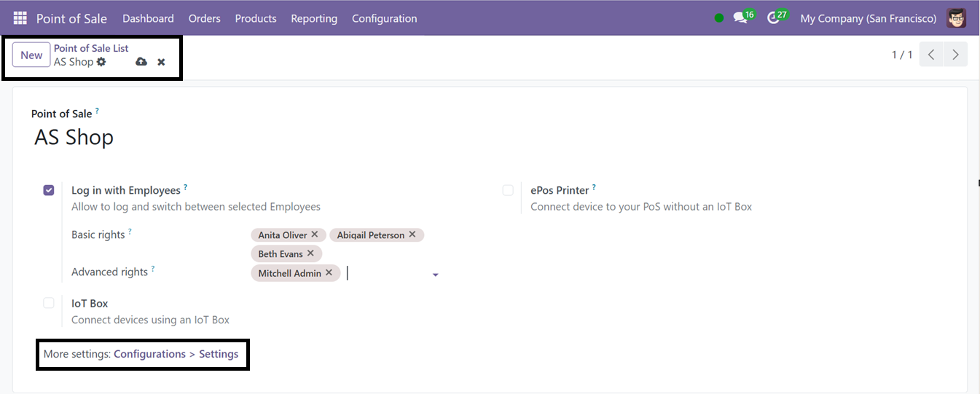Uncheck Log in with Employees
Screen dimensions: 980x394
click(49, 190)
